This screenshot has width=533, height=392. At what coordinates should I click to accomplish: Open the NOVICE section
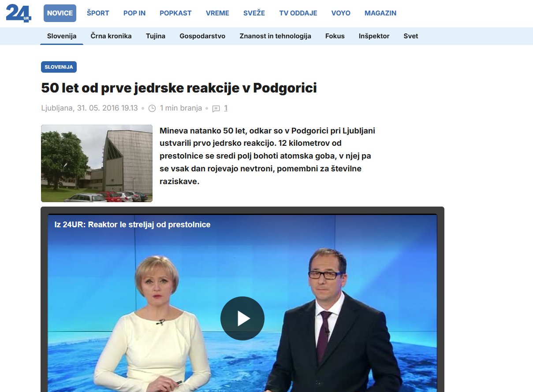click(60, 13)
